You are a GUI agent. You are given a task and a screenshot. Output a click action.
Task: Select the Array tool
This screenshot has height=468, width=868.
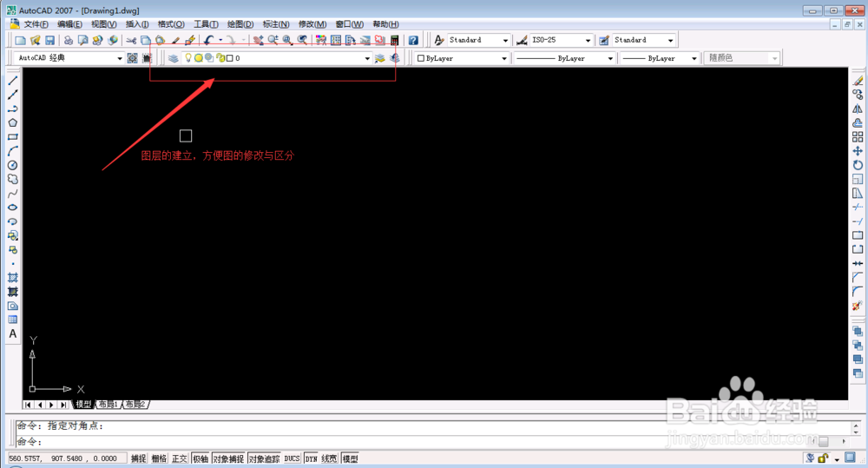[x=858, y=137]
